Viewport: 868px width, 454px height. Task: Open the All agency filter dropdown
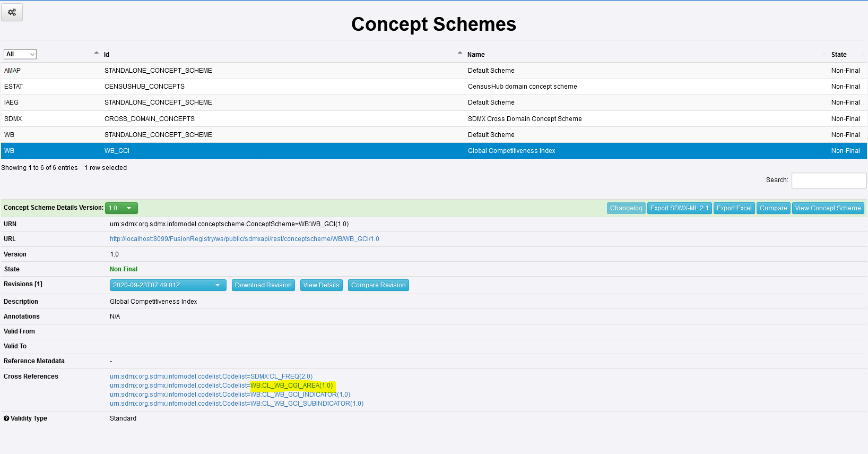click(x=20, y=54)
